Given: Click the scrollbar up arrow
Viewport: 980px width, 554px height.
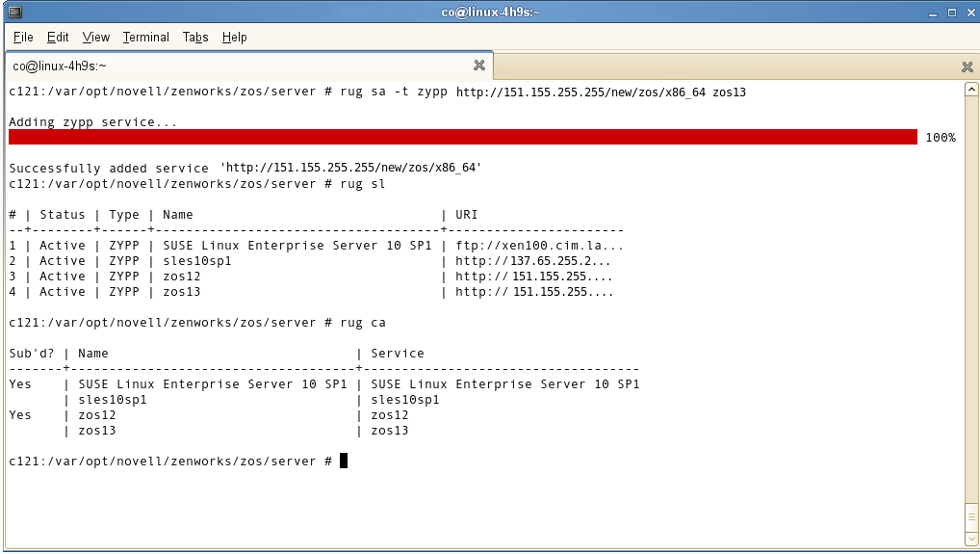Looking at the screenshot, I should click(970, 90).
